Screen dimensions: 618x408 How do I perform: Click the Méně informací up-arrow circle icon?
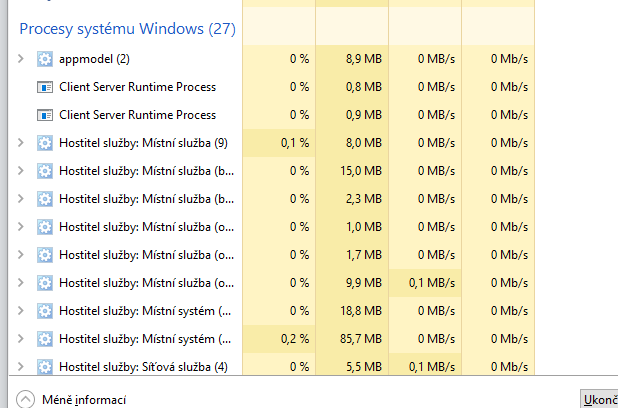click(x=25, y=400)
